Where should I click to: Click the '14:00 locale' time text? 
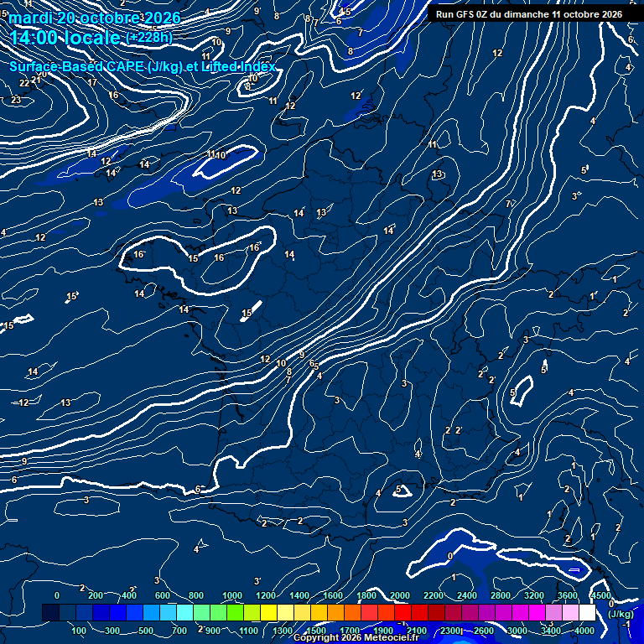[65, 38]
